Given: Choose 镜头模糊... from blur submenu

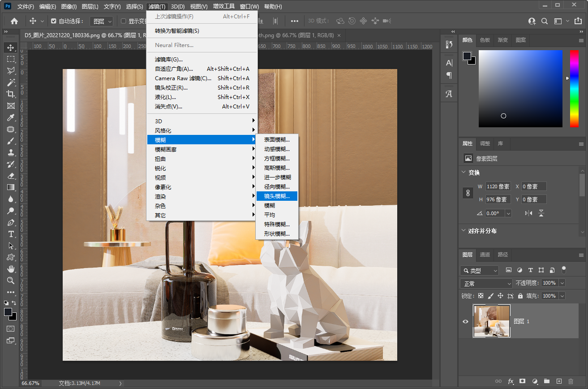Looking at the screenshot, I should tap(277, 196).
